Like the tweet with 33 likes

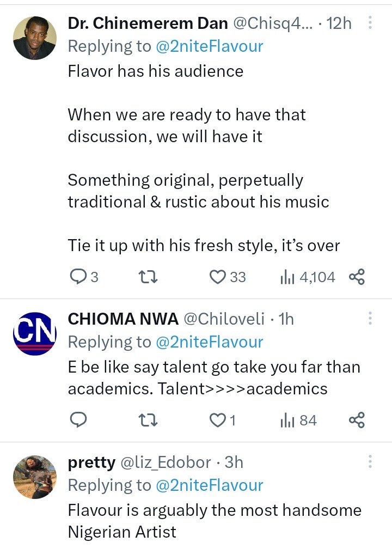coord(218,277)
